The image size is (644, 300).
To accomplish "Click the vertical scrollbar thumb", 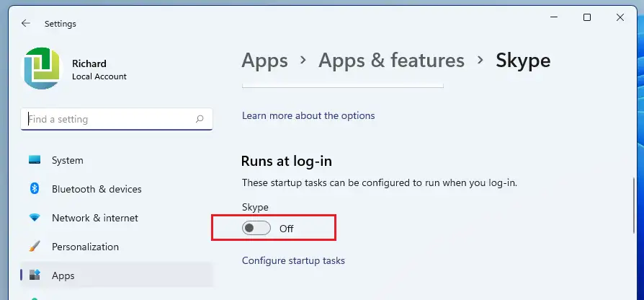I will [635, 206].
